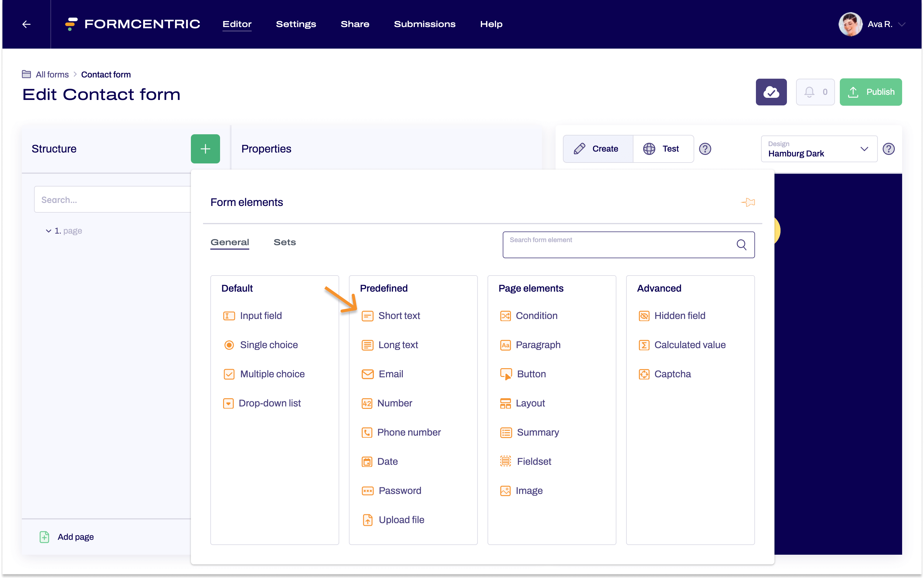Collapse the 1. page tree item
This screenshot has width=924, height=579.
tap(49, 231)
